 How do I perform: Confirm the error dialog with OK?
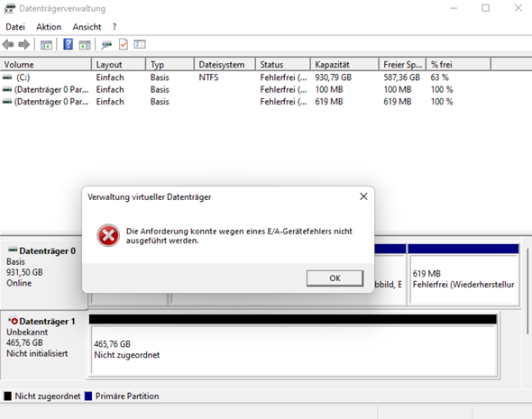click(x=335, y=278)
